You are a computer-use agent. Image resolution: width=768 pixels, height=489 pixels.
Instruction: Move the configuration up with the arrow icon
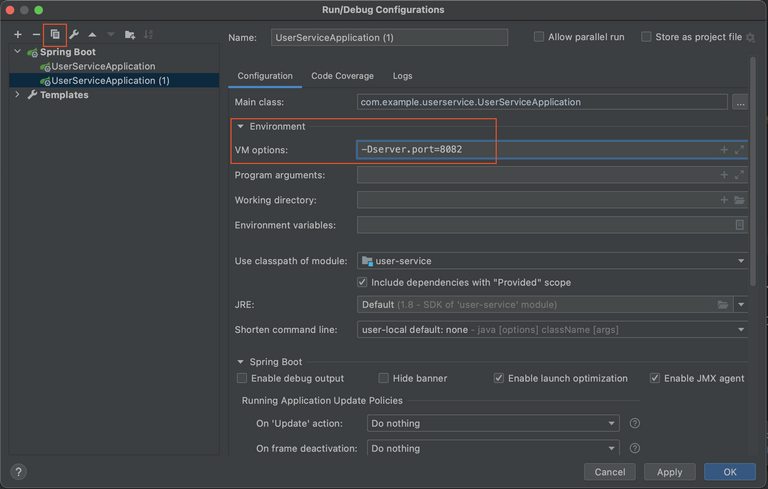pyautogui.click(x=92, y=34)
